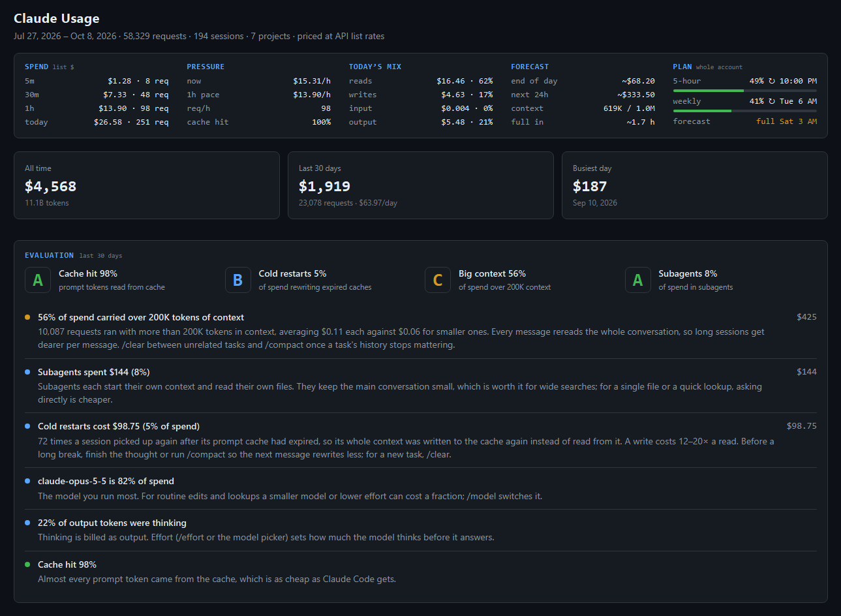This screenshot has height=616, width=841.
Task: Click the Busiest day $187 value
Action: pyautogui.click(x=590, y=186)
